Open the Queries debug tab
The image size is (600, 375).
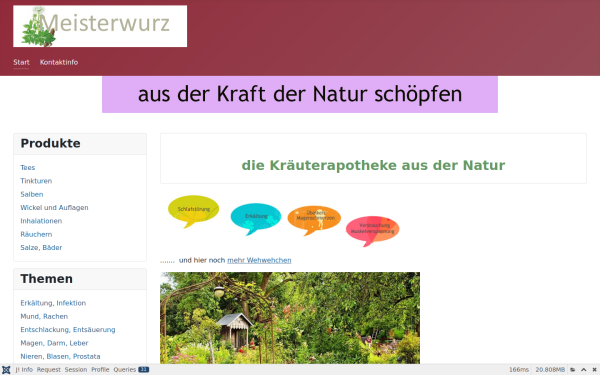click(x=131, y=370)
